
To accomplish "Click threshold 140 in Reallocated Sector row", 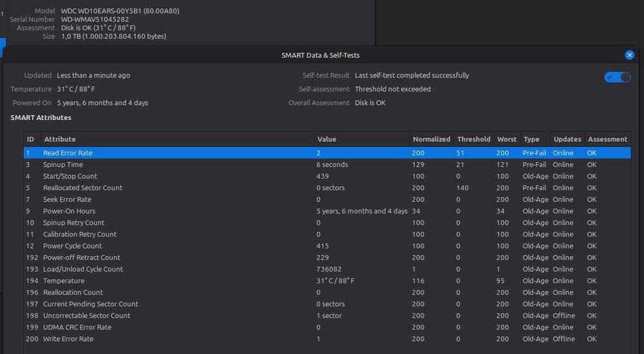I will tap(462, 188).
